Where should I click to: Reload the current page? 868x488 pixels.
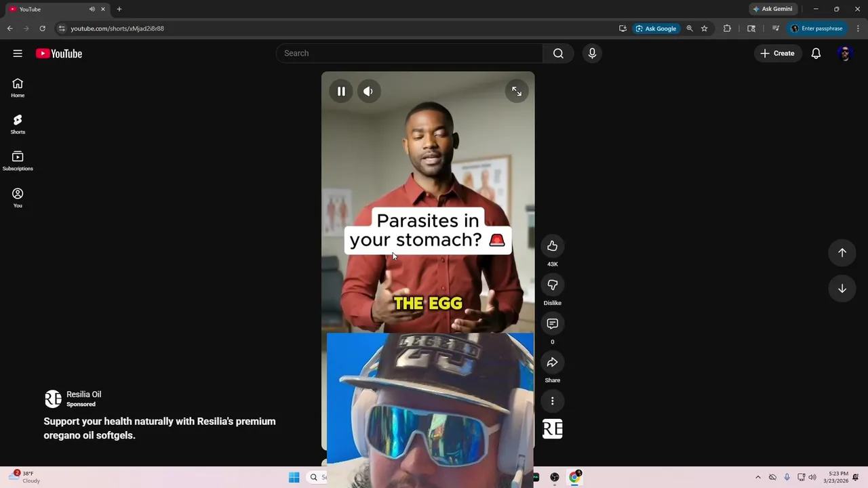[x=42, y=28]
